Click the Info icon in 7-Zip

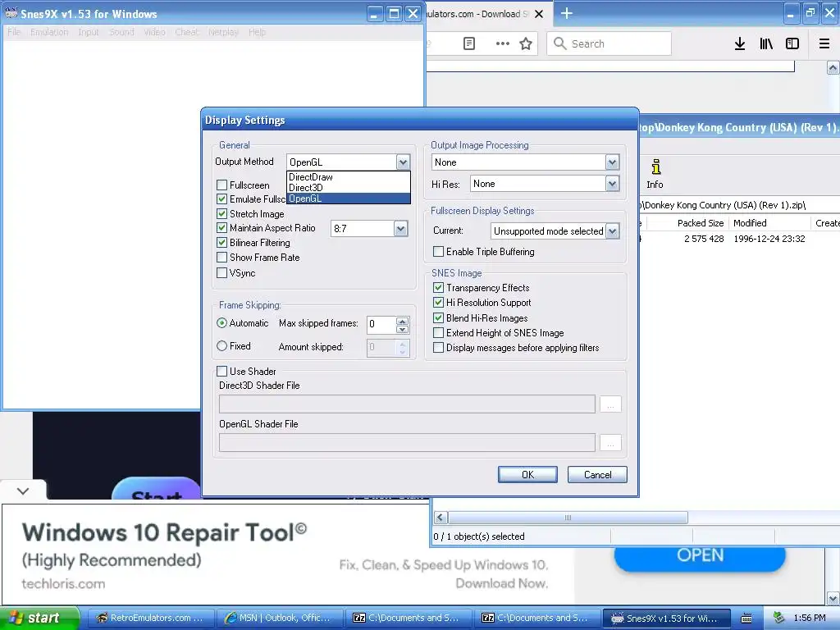click(x=655, y=174)
